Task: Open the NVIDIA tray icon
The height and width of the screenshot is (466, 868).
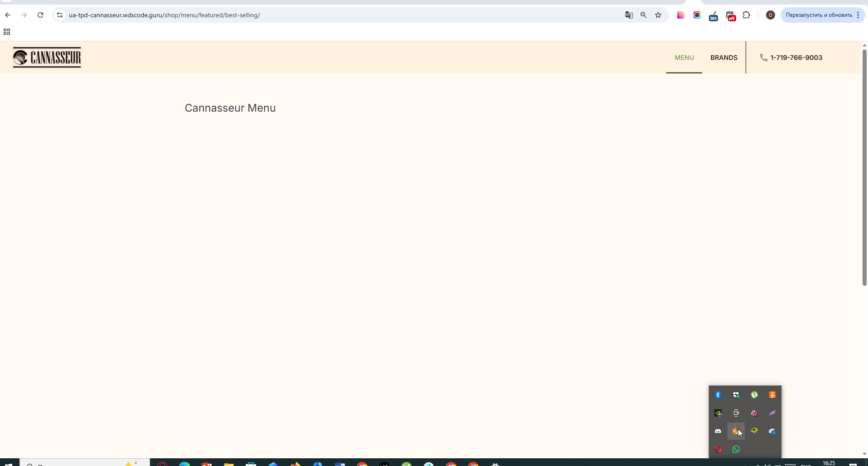Action: [718, 413]
